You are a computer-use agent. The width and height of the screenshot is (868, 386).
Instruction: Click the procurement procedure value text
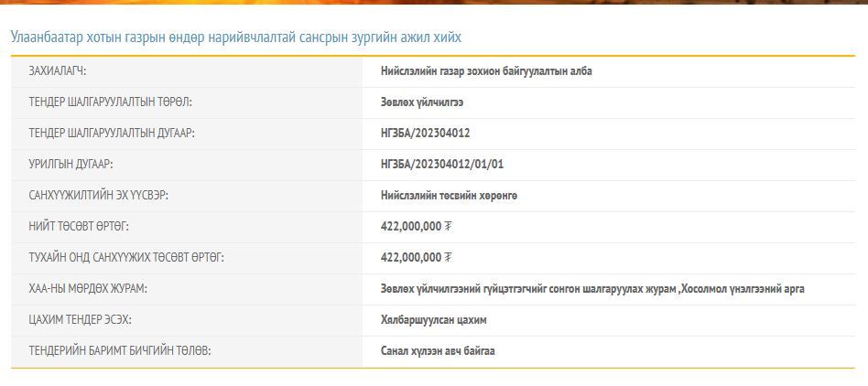coord(592,289)
